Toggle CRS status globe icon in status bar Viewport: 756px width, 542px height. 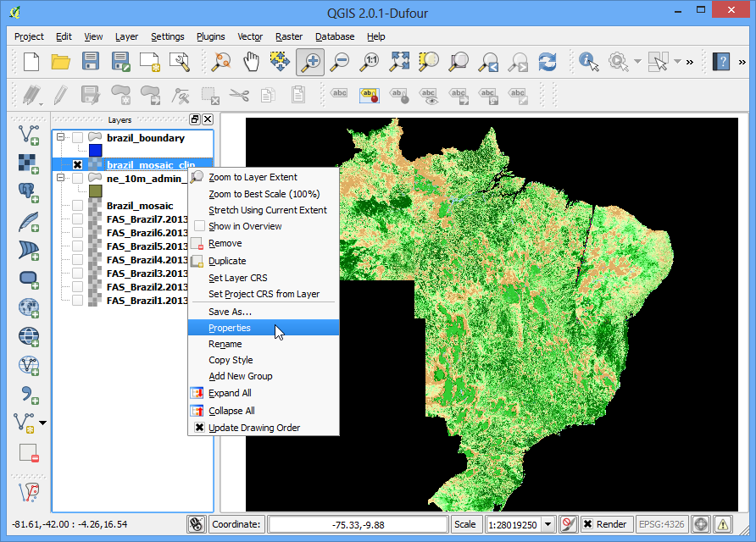[x=701, y=524]
